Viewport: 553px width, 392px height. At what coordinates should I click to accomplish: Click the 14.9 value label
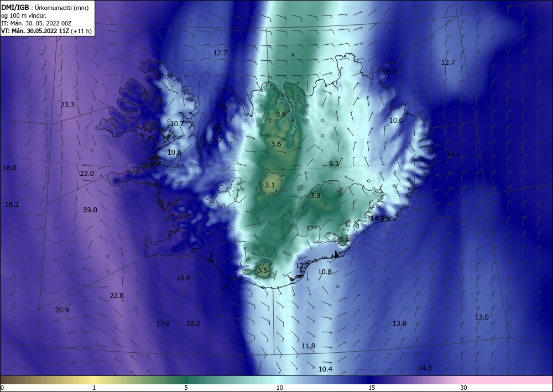coord(389,71)
